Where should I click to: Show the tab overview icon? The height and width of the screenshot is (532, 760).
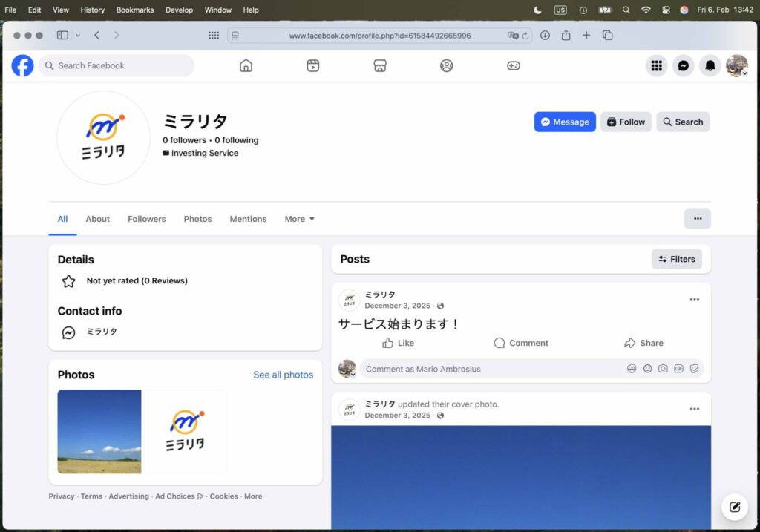point(607,35)
